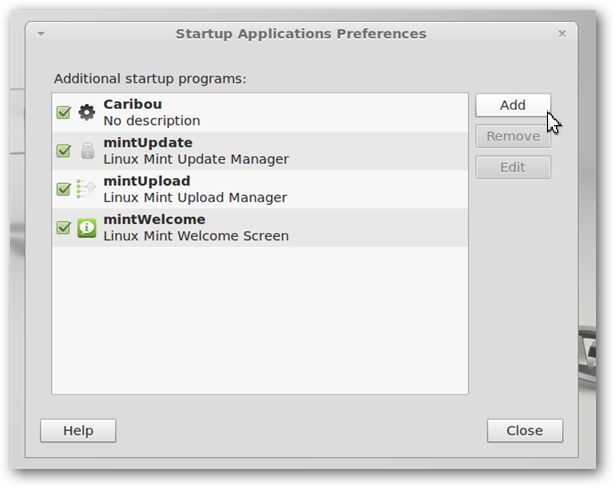
Task: Click the Remove button
Action: tap(513, 136)
